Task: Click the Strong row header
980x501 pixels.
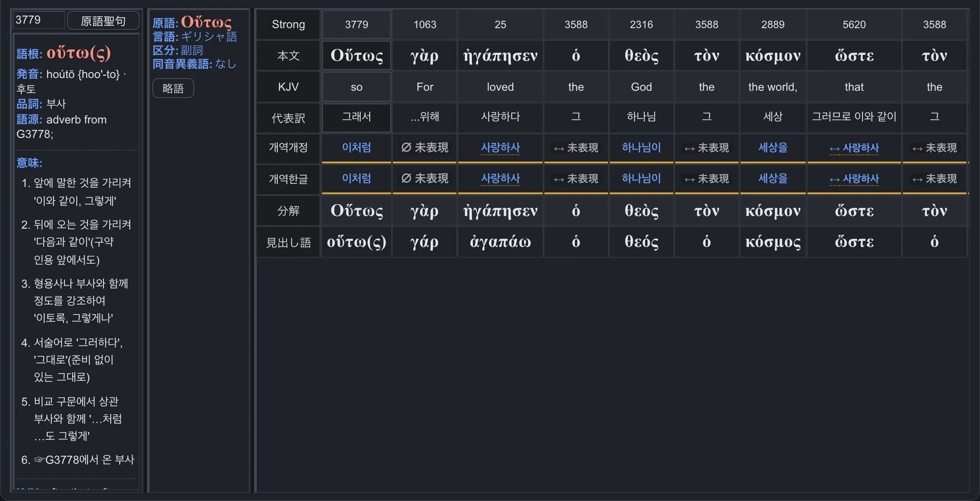Action: [x=289, y=25]
